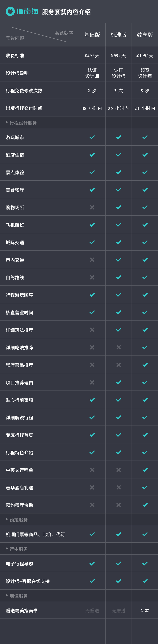Click 基础版 checkmark for 游玩城市
158x644 pixels.
tap(92, 137)
